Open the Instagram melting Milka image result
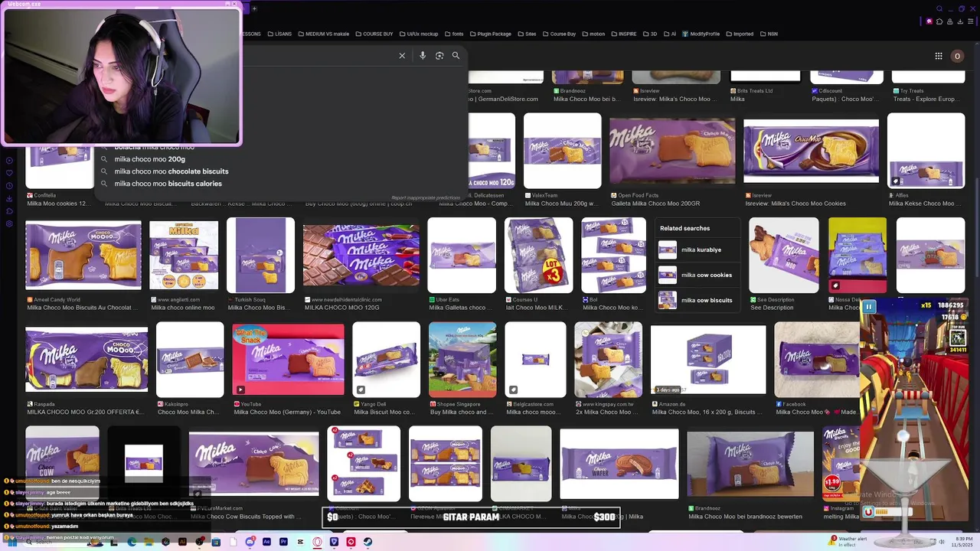 pyautogui.click(x=840, y=464)
